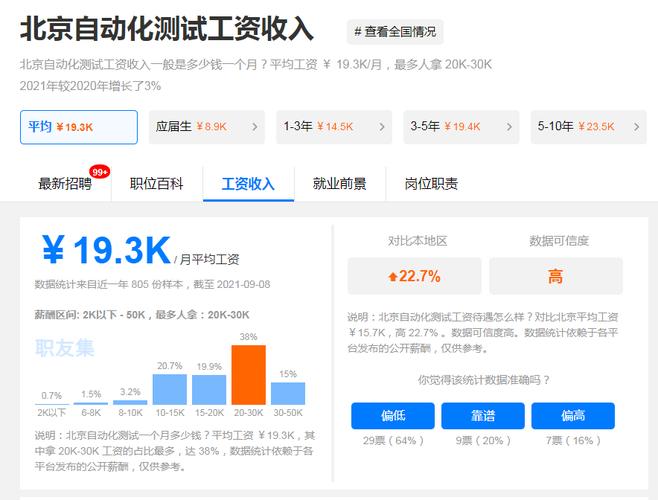Click the 你觉得该统计数据准确吗 question text
Viewport: 658px width, 500px height.
[483, 380]
